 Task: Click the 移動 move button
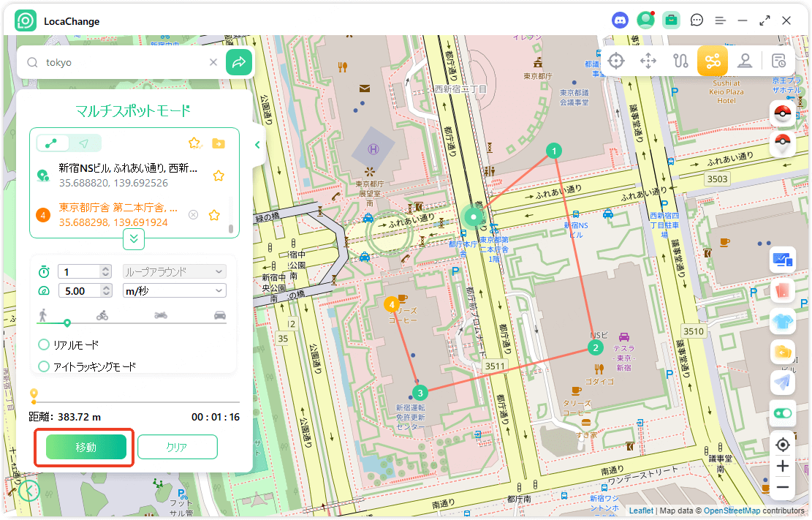pyautogui.click(x=86, y=447)
